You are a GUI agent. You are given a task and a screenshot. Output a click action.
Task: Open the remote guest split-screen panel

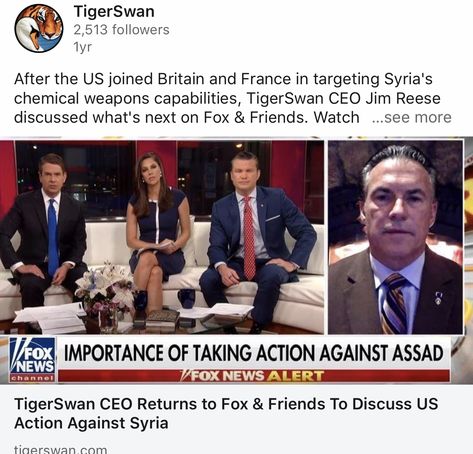click(396, 237)
